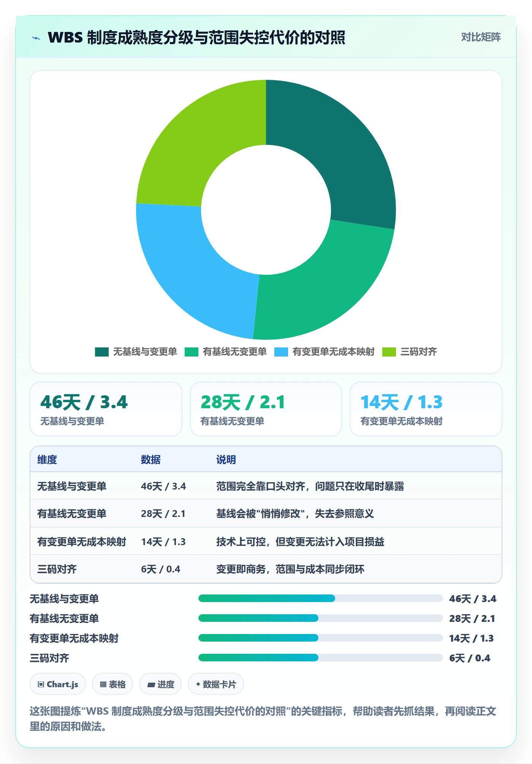Screen dimensions: 532x764
Task: Click the 数据卡片 tag chip
Action: tap(216, 684)
